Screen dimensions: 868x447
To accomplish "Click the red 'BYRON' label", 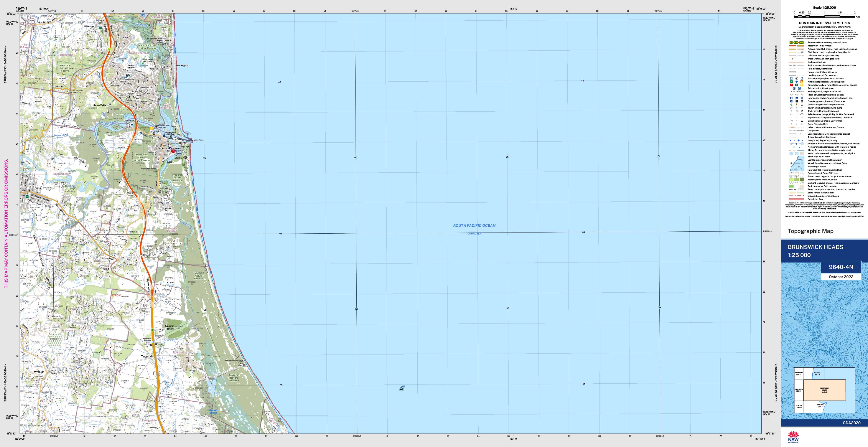I will coord(116,295).
